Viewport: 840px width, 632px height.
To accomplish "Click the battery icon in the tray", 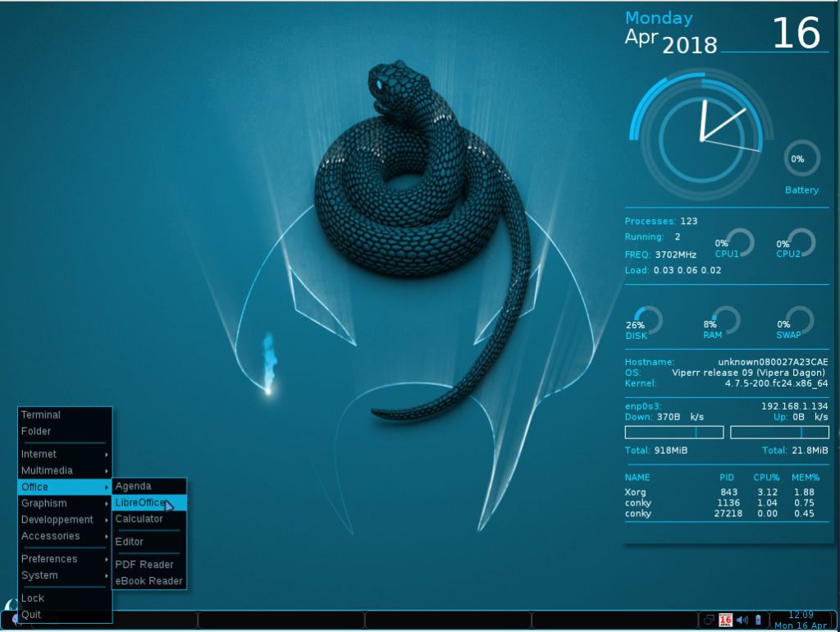I will click(758, 620).
